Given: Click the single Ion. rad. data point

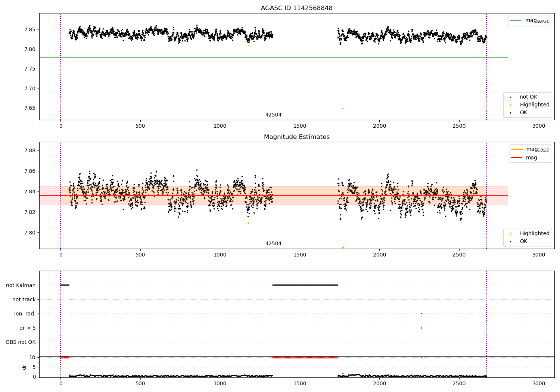Looking at the screenshot, I should 421,314.
